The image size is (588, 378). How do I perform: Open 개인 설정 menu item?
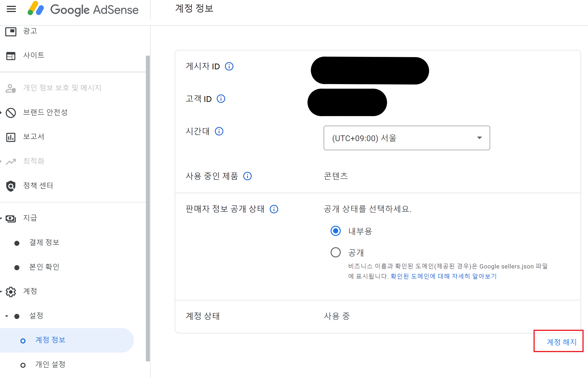tap(50, 364)
